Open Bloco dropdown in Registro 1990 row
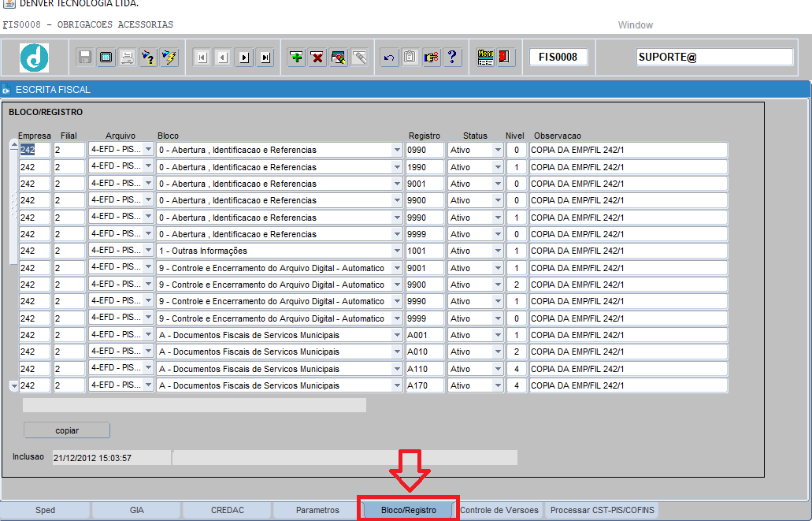 [x=397, y=167]
